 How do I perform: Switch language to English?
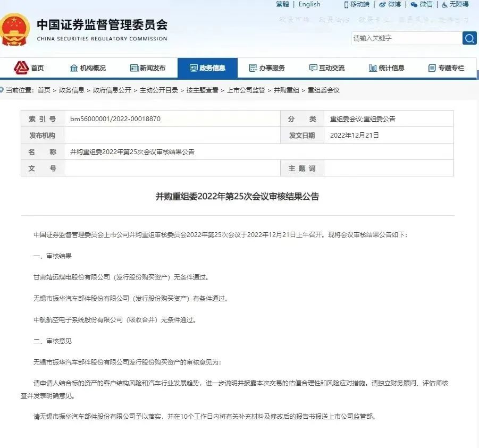tap(309, 5)
